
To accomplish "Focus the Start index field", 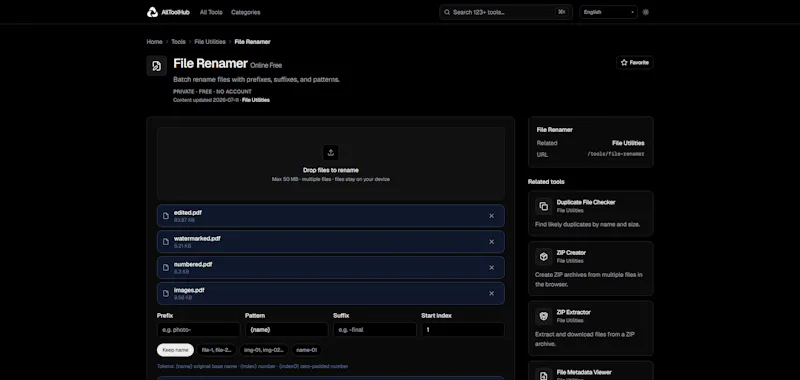I will 463,330.
